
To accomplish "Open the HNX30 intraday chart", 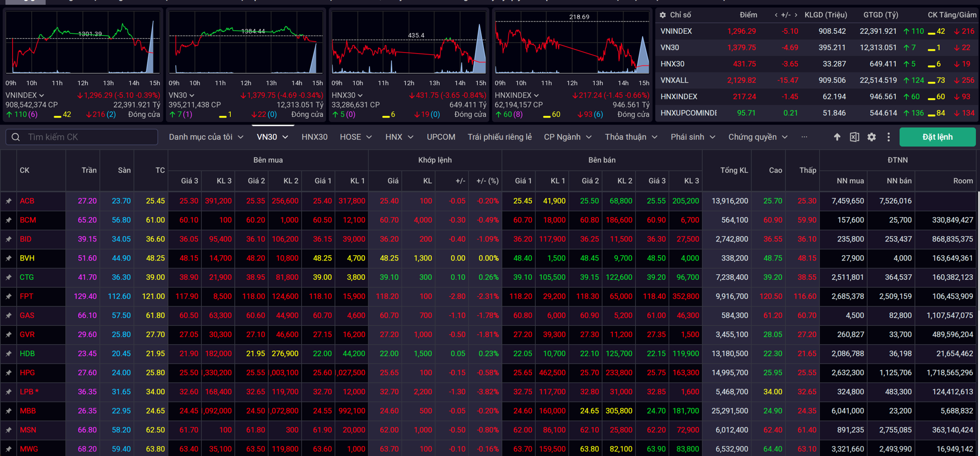I will 409,43.
